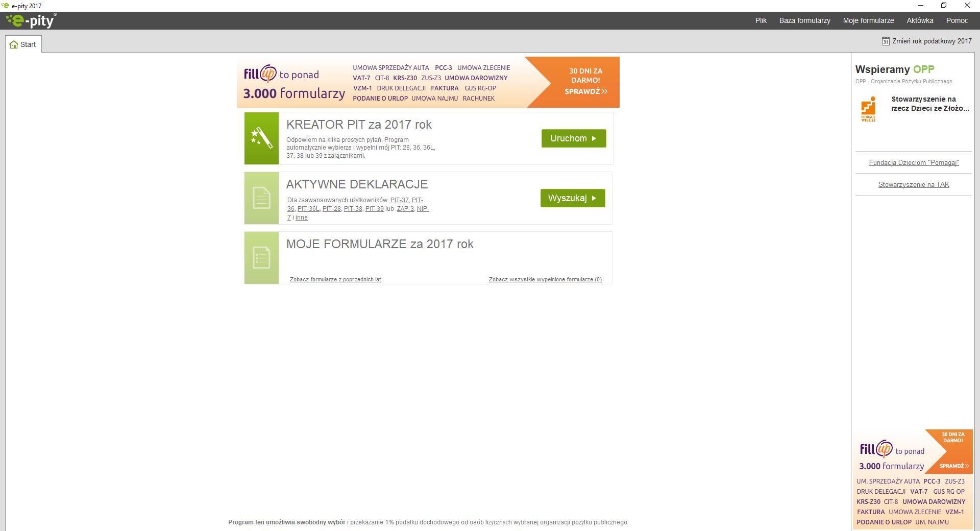Follow the PIT-37 link
Screen dimensions: 980x531
399,200
